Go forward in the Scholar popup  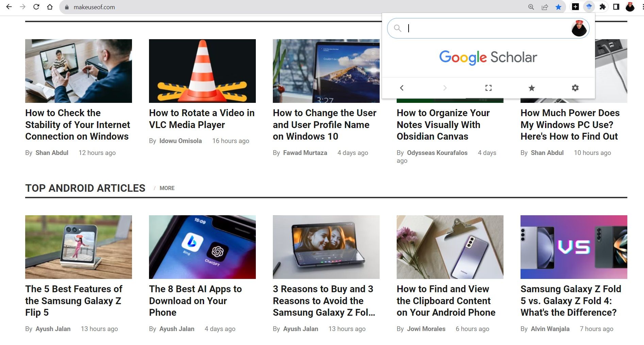point(445,88)
